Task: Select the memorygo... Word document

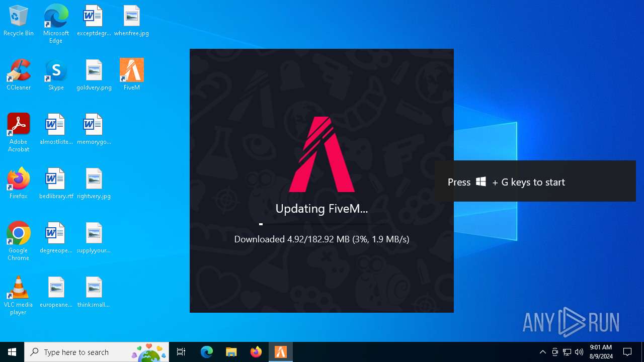Action: 94,130
